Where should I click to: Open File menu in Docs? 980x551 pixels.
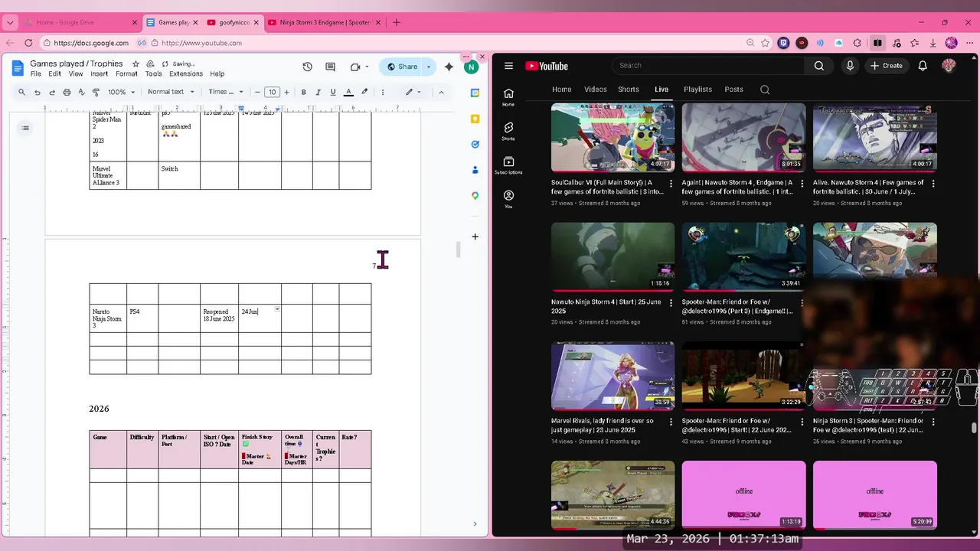[36, 74]
